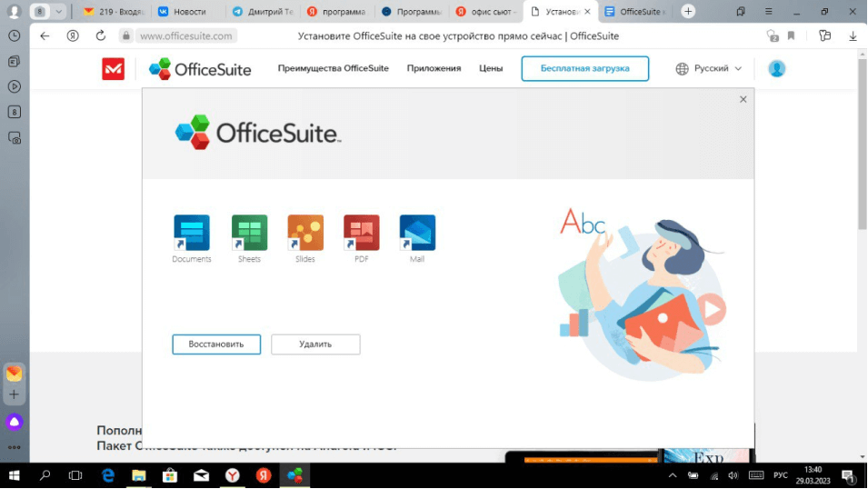Close the OfficeSuite installer dialog
Screen dimensions: 868x489
[x=743, y=99]
